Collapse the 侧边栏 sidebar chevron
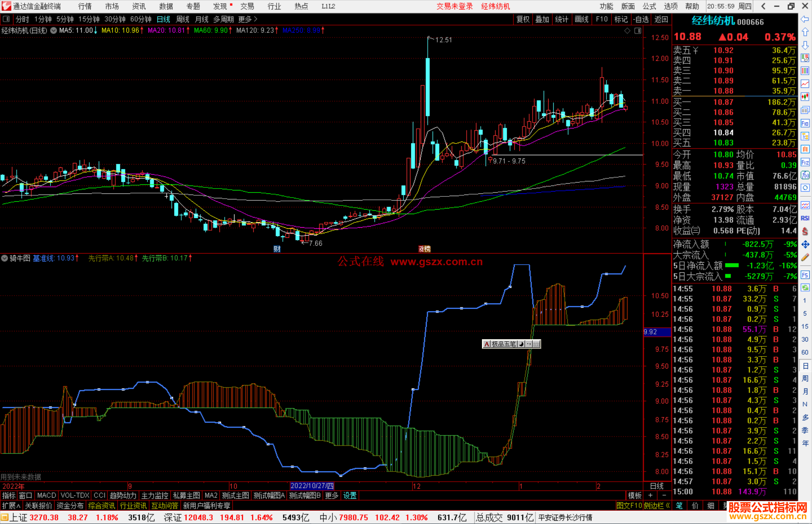This screenshot has height=524, width=812. (x=668, y=506)
